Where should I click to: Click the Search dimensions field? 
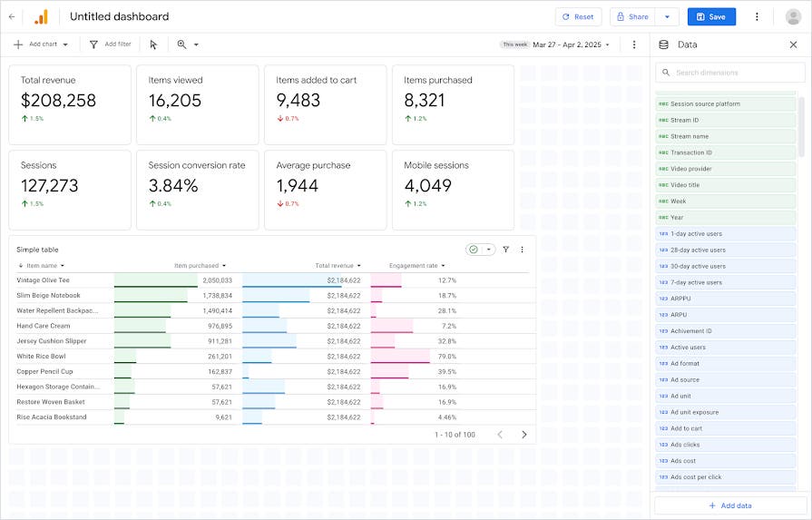pyautogui.click(x=730, y=73)
